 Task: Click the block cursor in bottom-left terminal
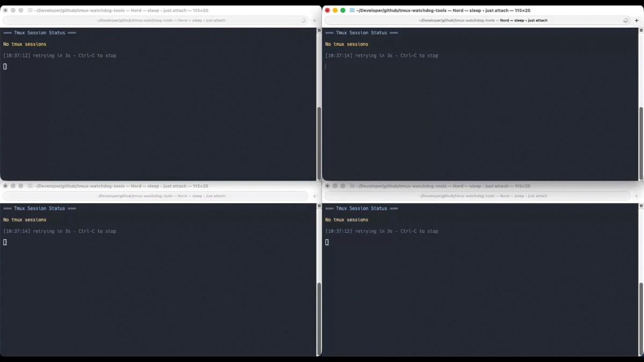point(5,242)
